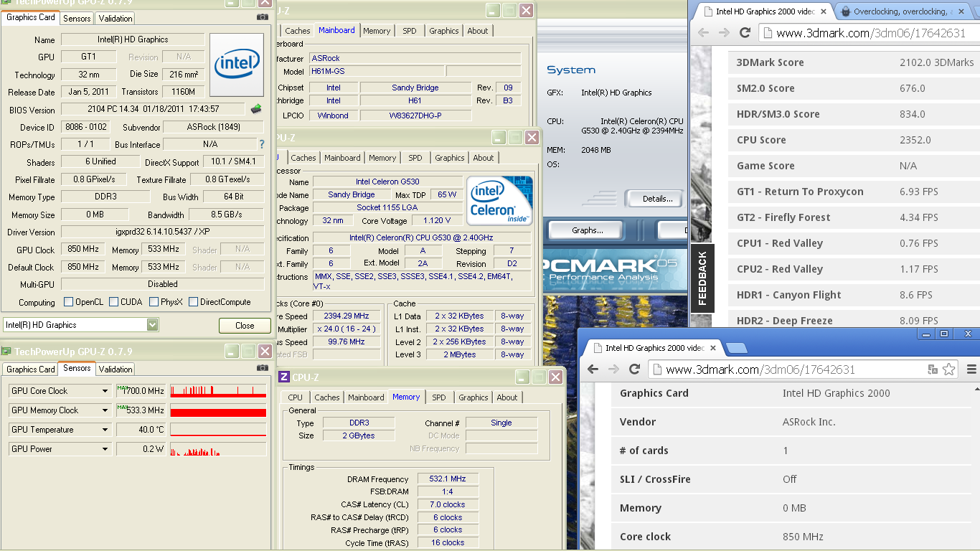This screenshot has width=980, height=551.
Task: Select the SPD tab in top CPU-Z window
Action: (410, 31)
